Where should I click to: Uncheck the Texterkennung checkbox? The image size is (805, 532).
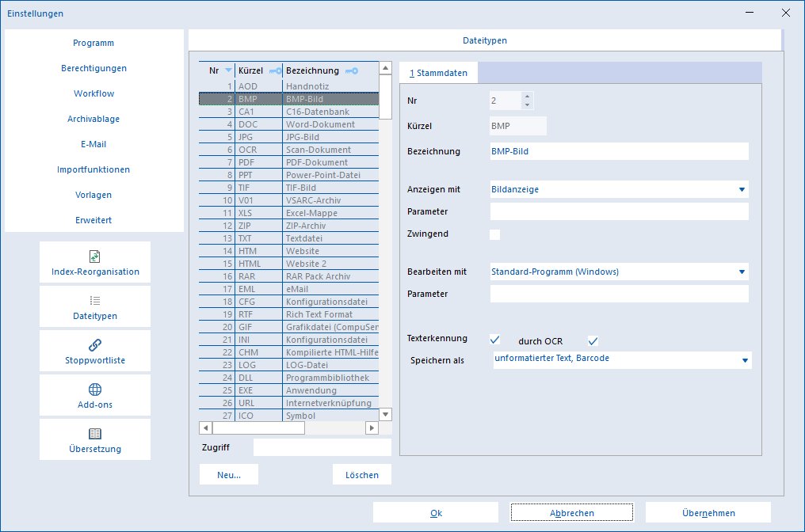495,340
